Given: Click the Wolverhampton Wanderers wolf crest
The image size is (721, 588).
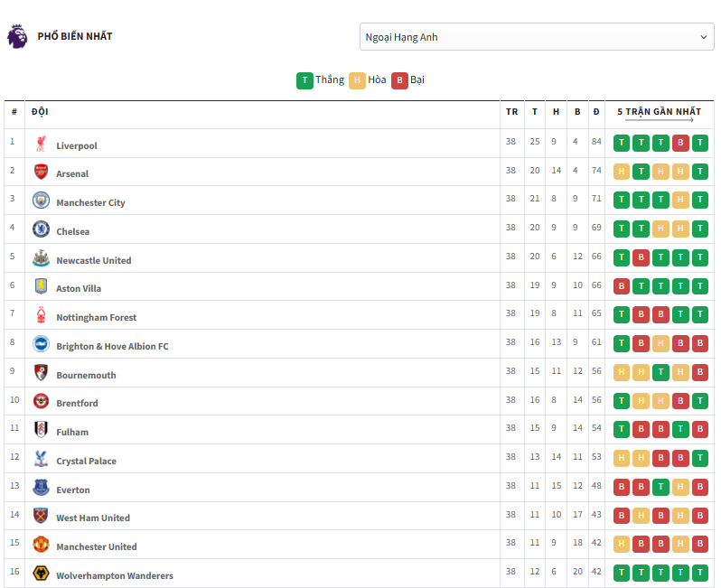Looking at the screenshot, I should [x=41, y=574].
